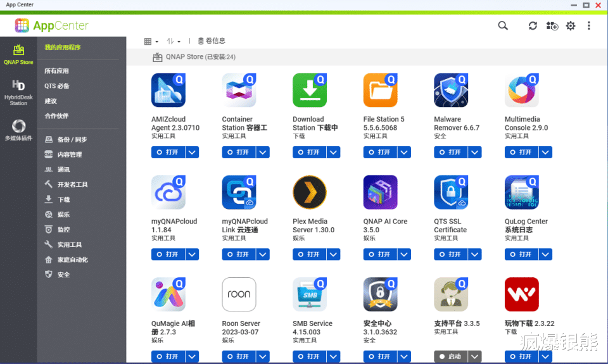Expand options arrow for QNAP AI Core
The width and height of the screenshot is (608, 364).
[x=404, y=254]
